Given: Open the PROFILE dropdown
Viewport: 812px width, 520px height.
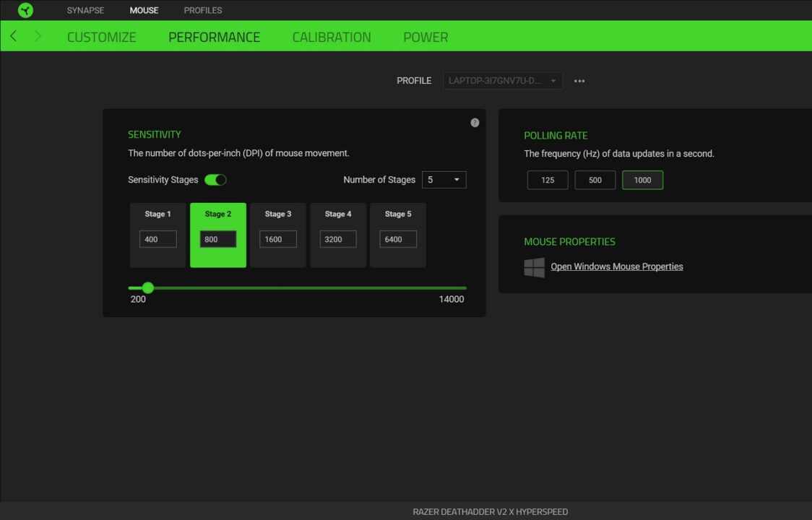Looking at the screenshot, I should (x=502, y=81).
